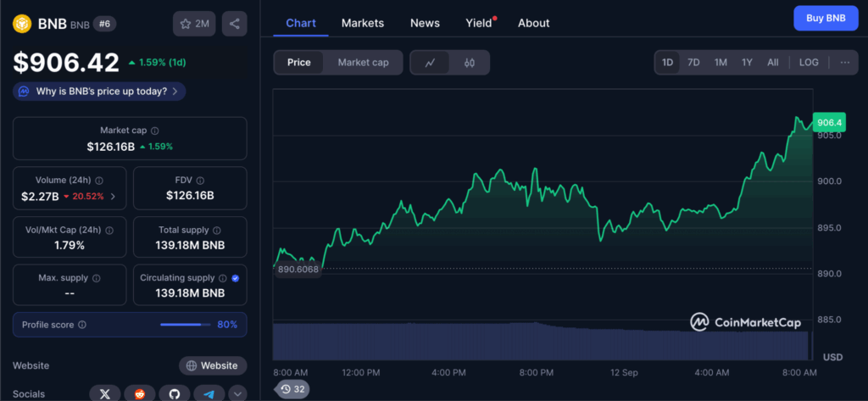The image size is (868, 401).
Task: Switch to candlestick chart view
Action: click(469, 63)
